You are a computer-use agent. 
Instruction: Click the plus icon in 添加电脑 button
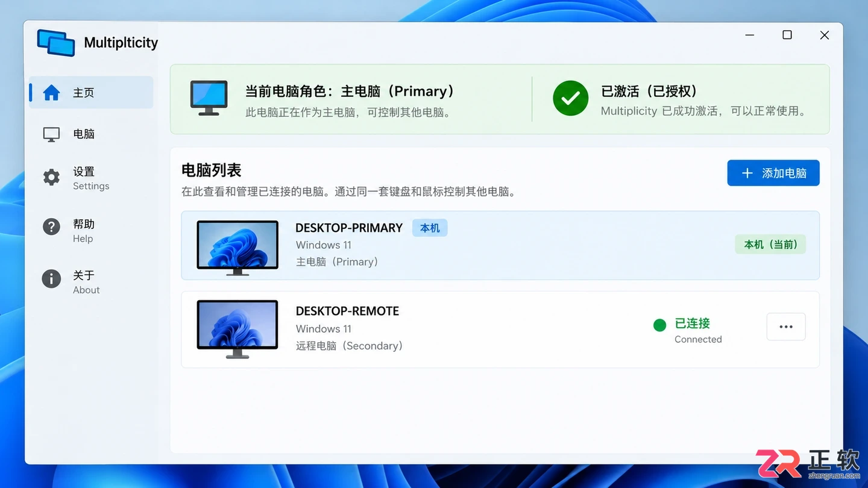click(x=747, y=174)
